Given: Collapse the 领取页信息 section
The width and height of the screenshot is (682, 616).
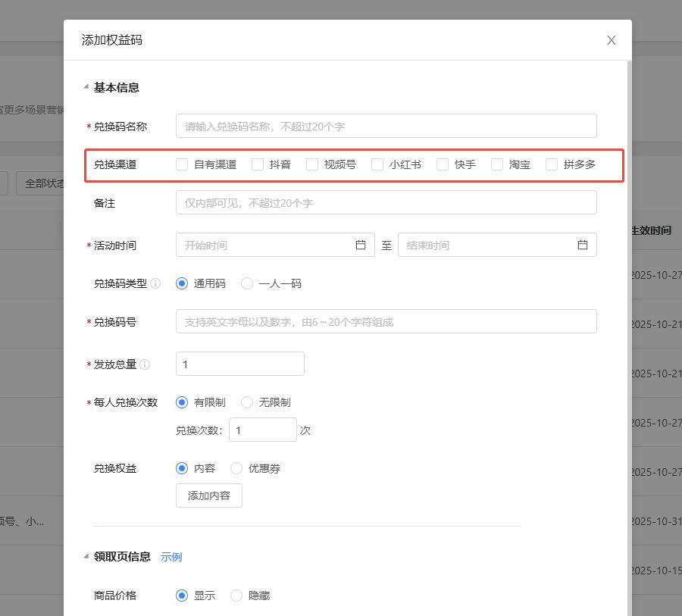Looking at the screenshot, I should (x=86, y=557).
